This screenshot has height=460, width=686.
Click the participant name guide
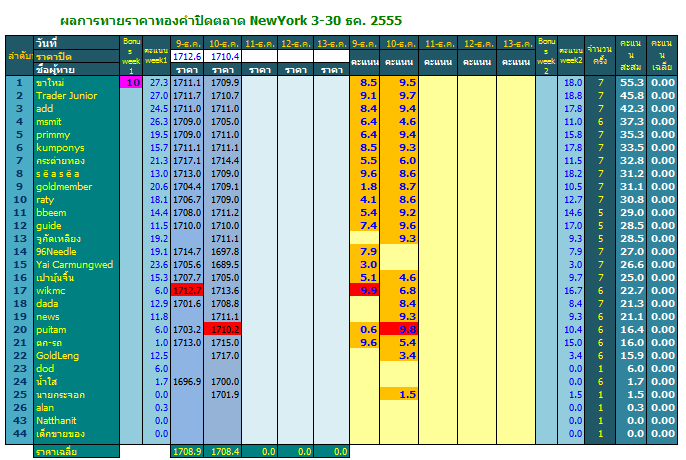49,225
